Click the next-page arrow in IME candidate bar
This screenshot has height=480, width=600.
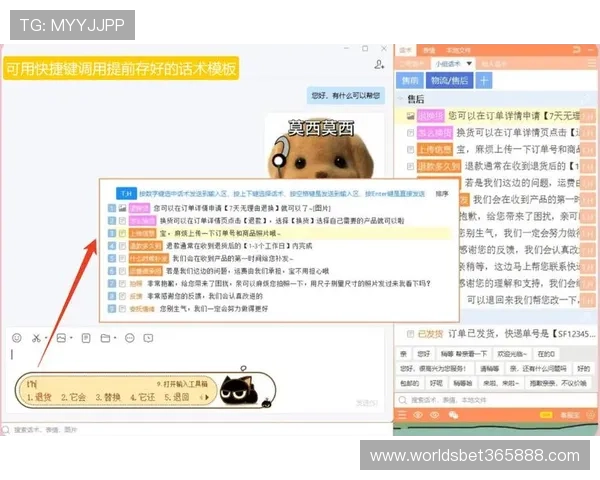(x=207, y=397)
